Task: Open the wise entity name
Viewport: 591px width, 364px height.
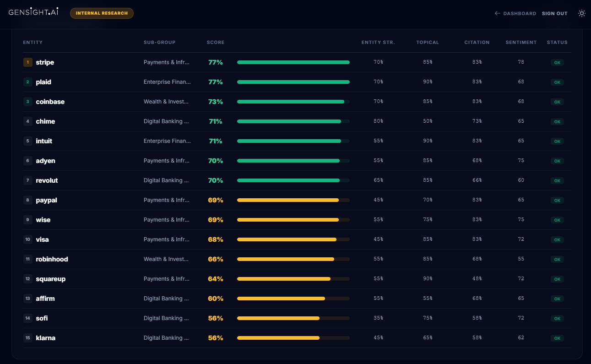Action: point(43,220)
